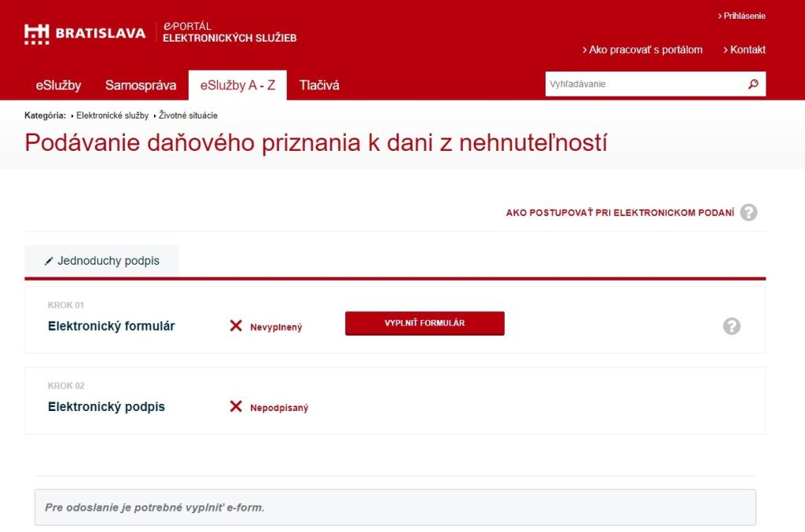This screenshot has width=805, height=532.
Task: Click the Nepodpisaný status text
Action: (279, 408)
